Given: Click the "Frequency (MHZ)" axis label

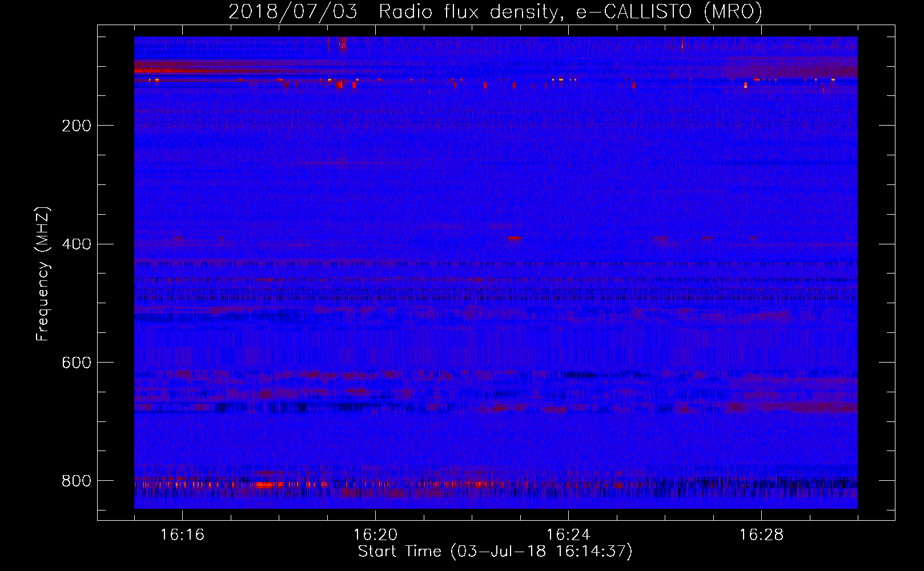Looking at the screenshot, I should pos(43,274).
